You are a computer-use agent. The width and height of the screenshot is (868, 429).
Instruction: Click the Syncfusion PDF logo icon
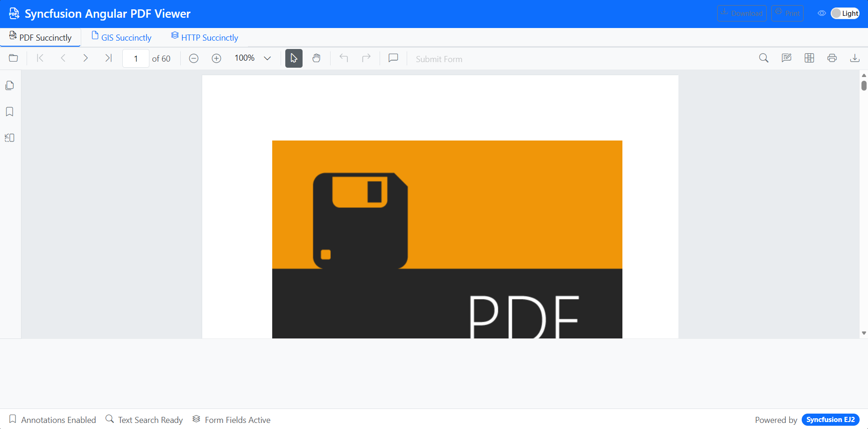coord(14,14)
